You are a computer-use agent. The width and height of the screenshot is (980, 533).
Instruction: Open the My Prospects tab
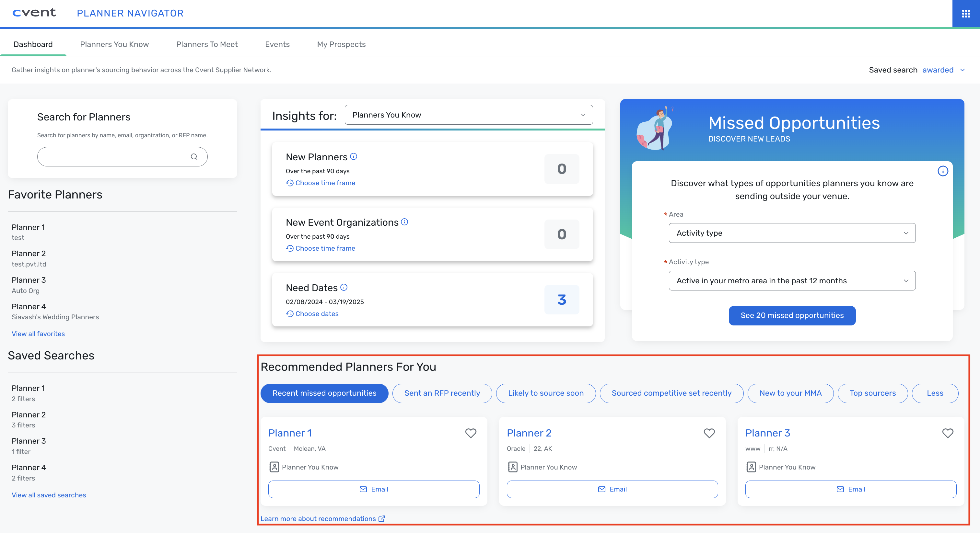pos(341,44)
